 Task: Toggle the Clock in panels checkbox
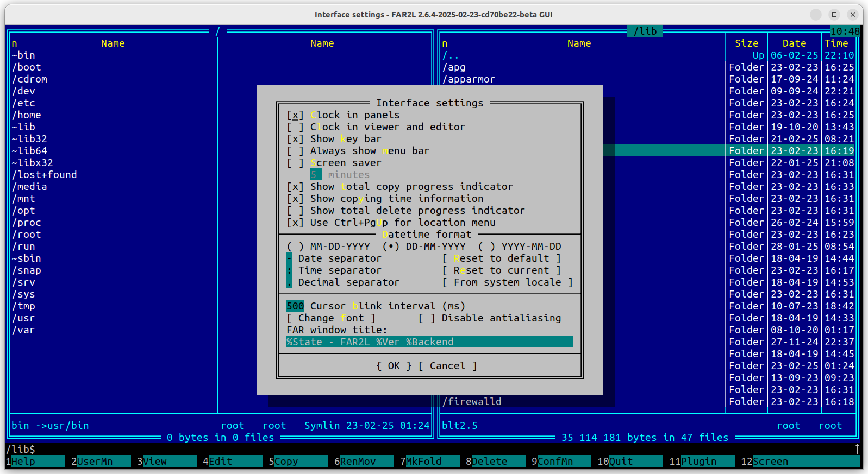coord(295,115)
